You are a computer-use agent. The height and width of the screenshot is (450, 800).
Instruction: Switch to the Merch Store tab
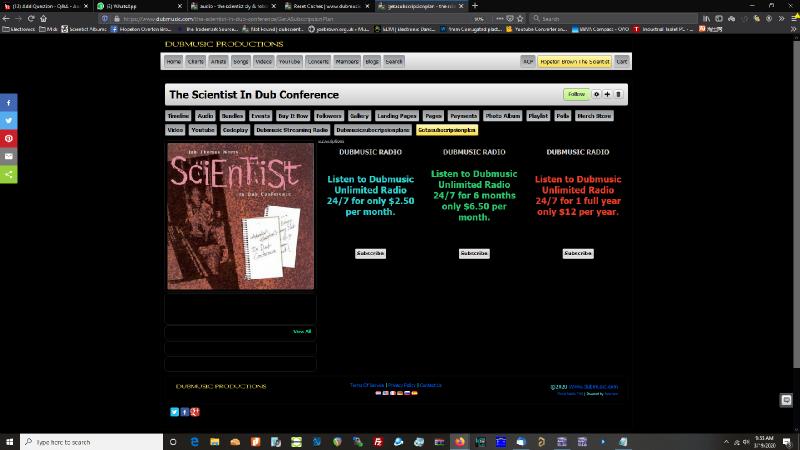coord(594,116)
